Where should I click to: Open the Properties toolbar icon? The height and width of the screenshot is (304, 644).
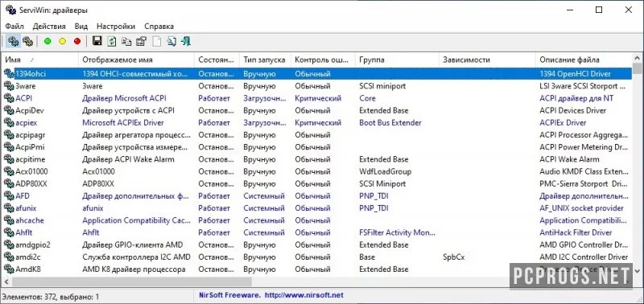coord(142,41)
